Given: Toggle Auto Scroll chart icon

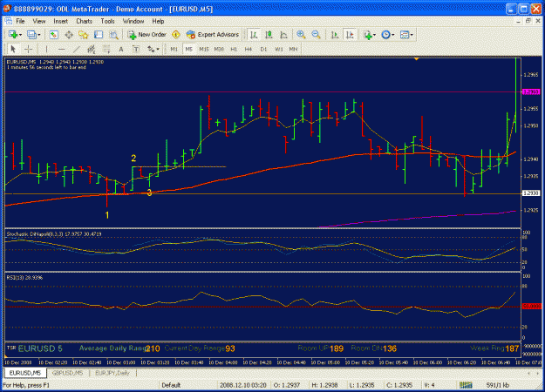Looking at the screenshot, I should (335, 35).
